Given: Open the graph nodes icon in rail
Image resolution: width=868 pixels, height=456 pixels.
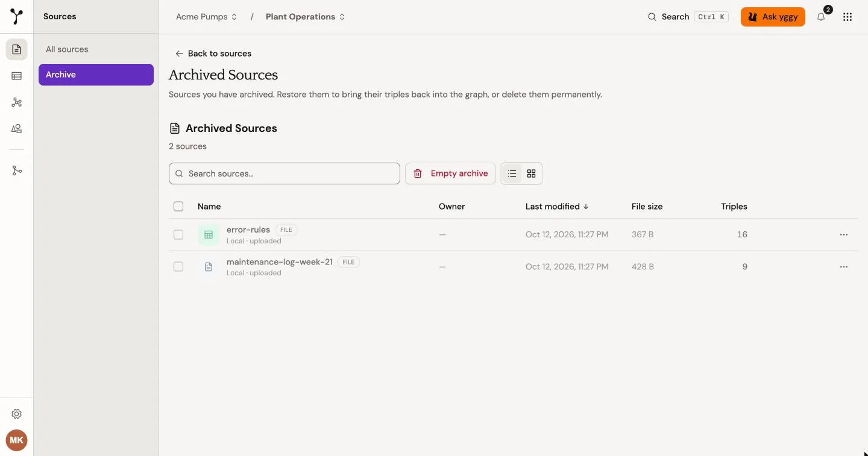Looking at the screenshot, I should (x=17, y=102).
